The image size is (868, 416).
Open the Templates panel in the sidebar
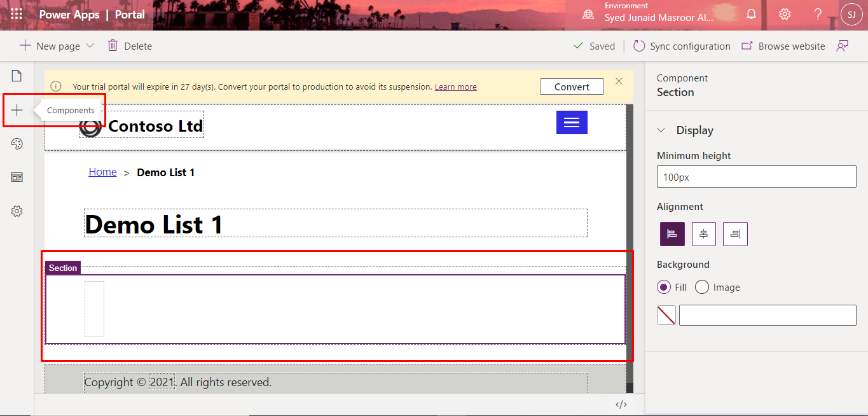(x=17, y=177)
